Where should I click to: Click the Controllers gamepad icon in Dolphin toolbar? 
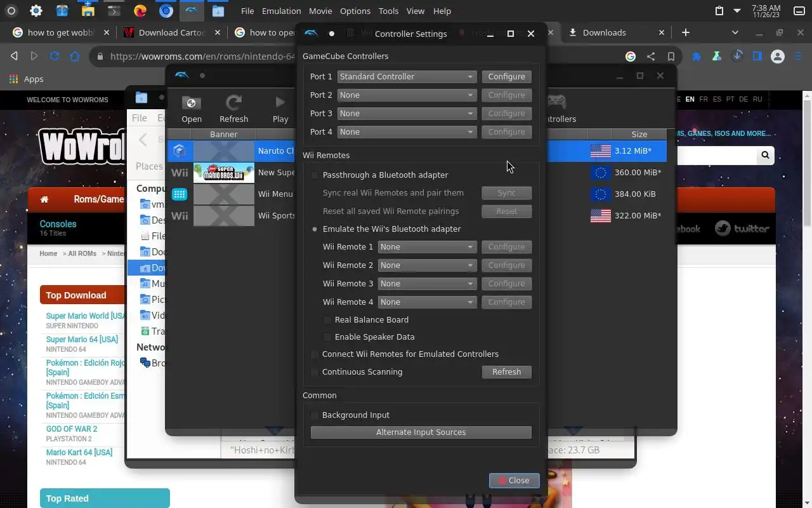click(x=556, y=102)
